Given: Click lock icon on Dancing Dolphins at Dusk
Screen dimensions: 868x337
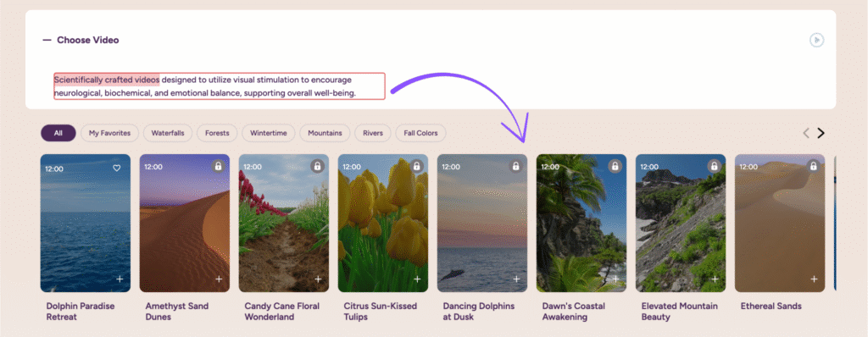Looking at the screenshot, I should (516, 166).
